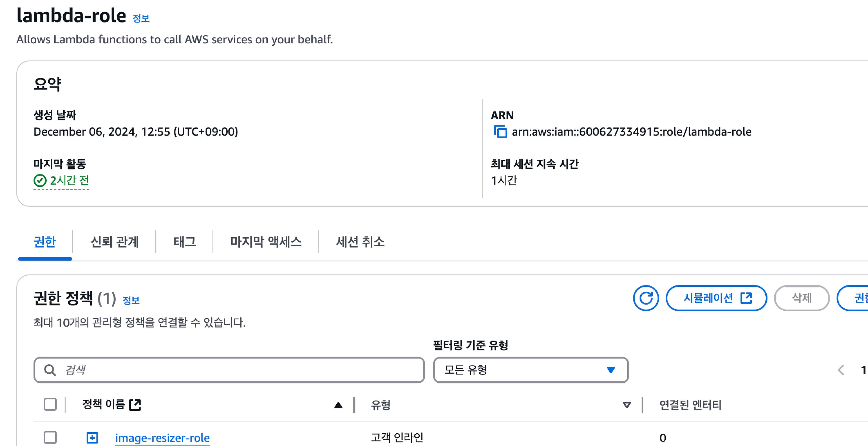
Task: Open the 세션 취소 tab
Action: [x=360, y=242]
